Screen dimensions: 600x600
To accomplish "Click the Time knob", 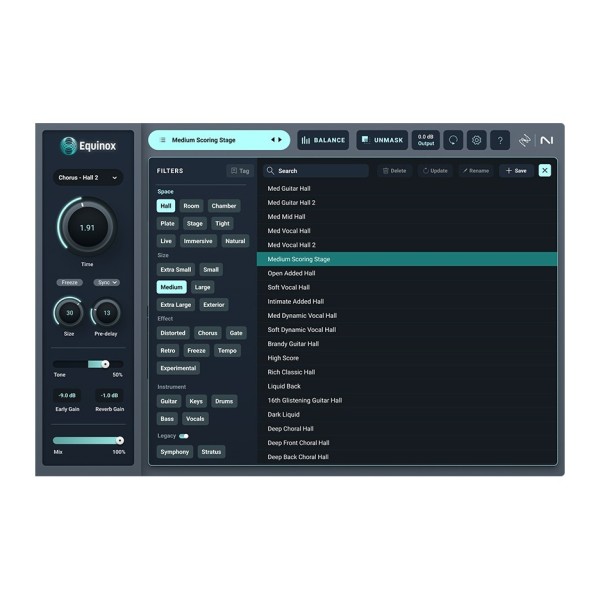I will pyautogui.click(x=87, y=228).
